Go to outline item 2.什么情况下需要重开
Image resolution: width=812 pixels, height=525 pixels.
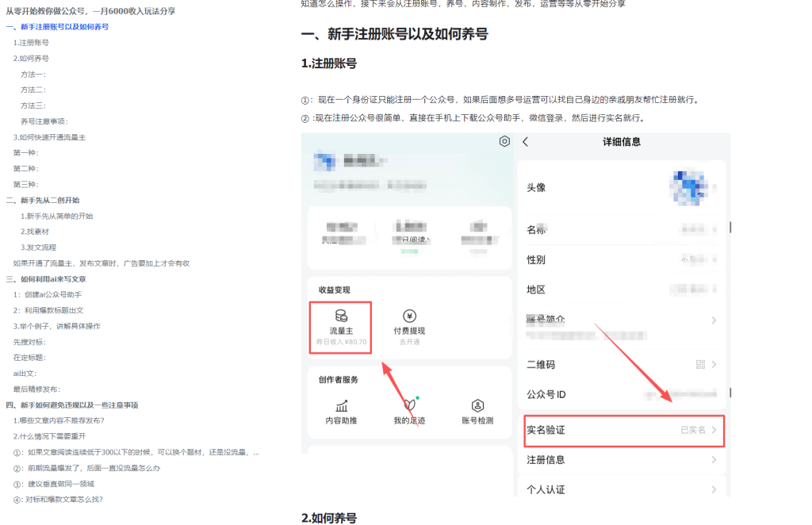point(50,436)
